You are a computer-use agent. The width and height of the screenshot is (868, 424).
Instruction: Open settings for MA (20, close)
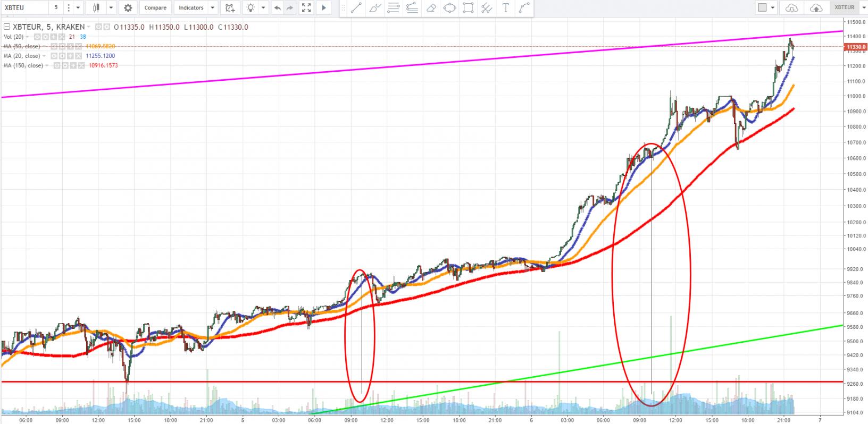[x=62, y=56]
